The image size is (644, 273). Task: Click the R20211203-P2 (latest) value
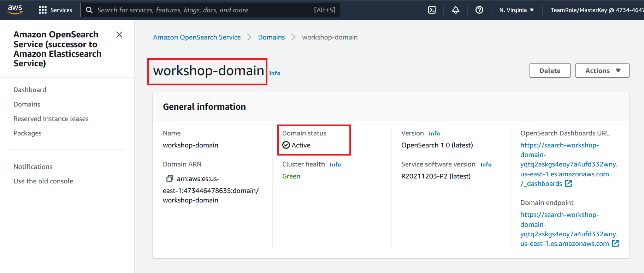coord(436,176)
